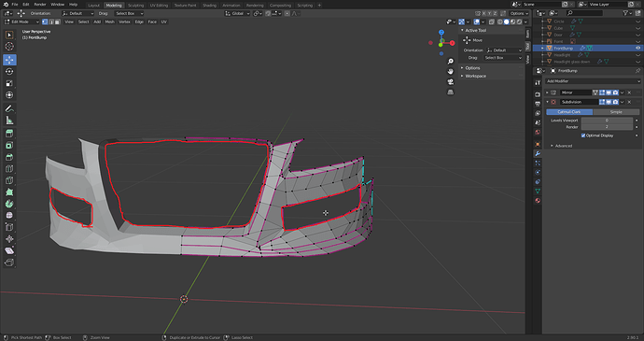Expand the Options panel in sidebar
Screen dimensions: 644x341
(472, 68)
